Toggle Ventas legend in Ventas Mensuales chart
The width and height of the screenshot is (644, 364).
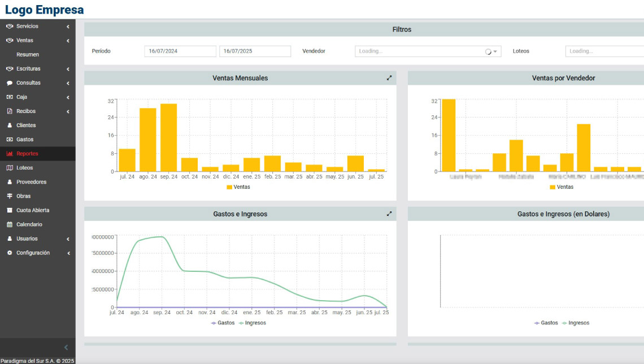238,187
